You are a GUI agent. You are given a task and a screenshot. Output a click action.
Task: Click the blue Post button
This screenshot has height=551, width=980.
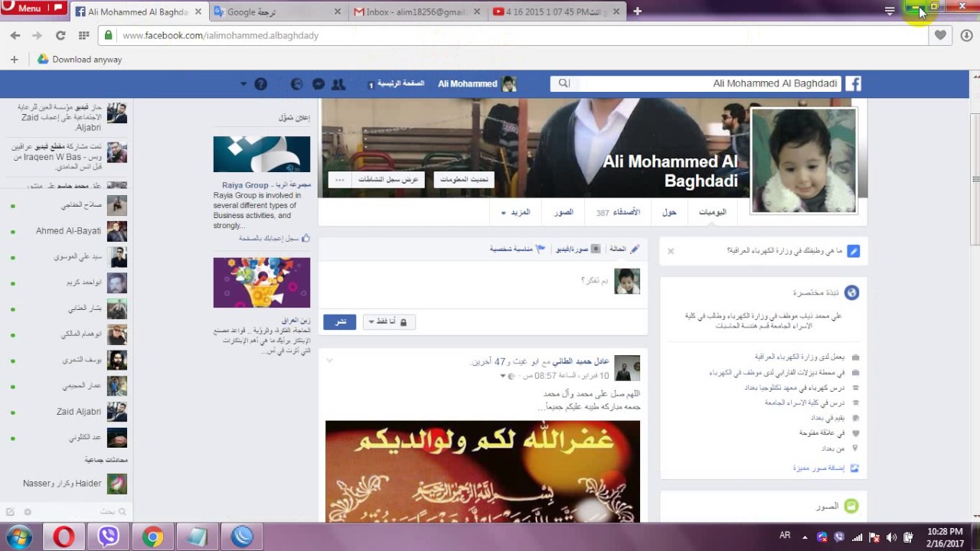340,322
